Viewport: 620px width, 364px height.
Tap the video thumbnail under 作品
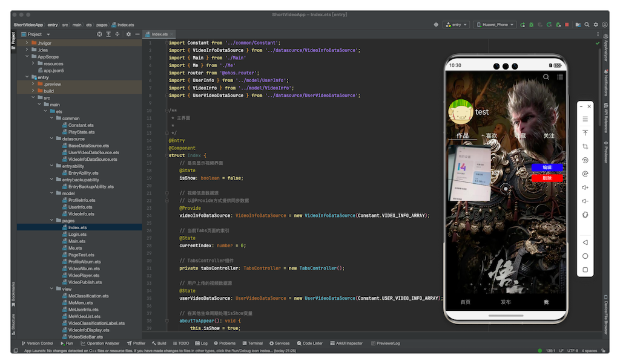coord(470,173)
